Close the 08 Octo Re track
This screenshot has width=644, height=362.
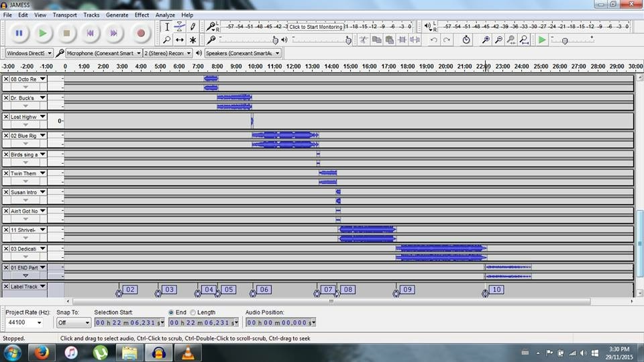(x=6, y=79)
